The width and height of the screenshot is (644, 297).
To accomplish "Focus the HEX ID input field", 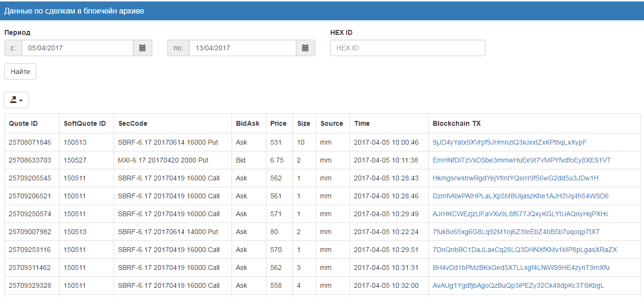I will (x=408, y=48).
